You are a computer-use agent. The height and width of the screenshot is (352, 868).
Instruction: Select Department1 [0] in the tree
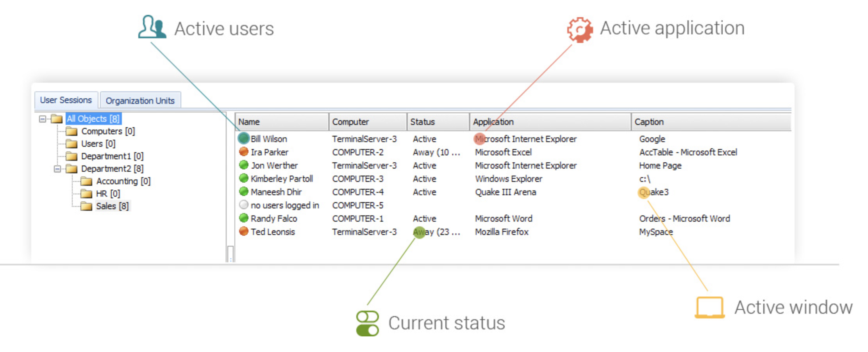[113, 156]
